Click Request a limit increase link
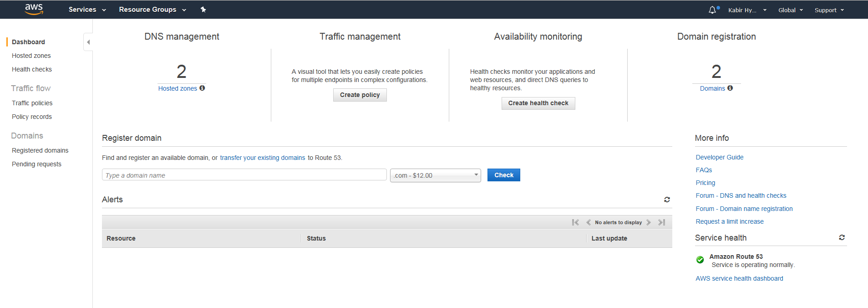 coord(730,221)
